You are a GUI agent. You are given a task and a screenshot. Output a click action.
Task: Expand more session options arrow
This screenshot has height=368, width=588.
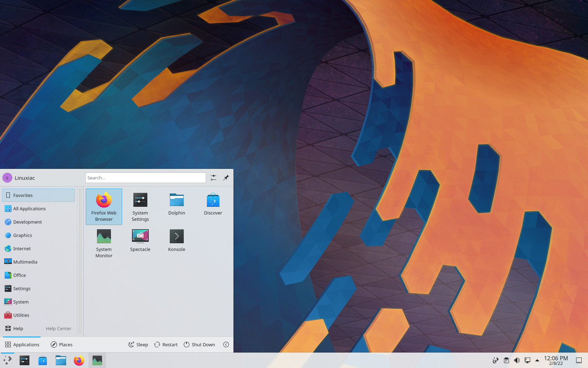[226, 345]
